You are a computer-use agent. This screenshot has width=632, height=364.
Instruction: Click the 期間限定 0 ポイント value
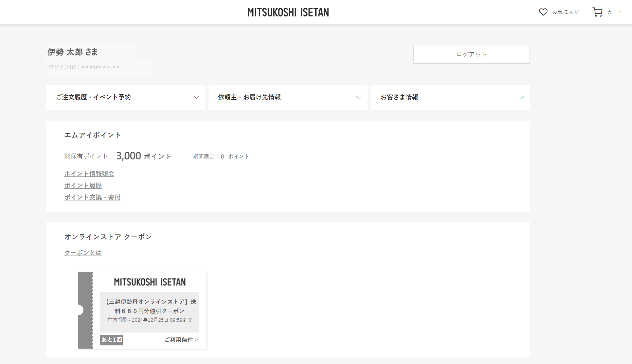coord(221,156)
